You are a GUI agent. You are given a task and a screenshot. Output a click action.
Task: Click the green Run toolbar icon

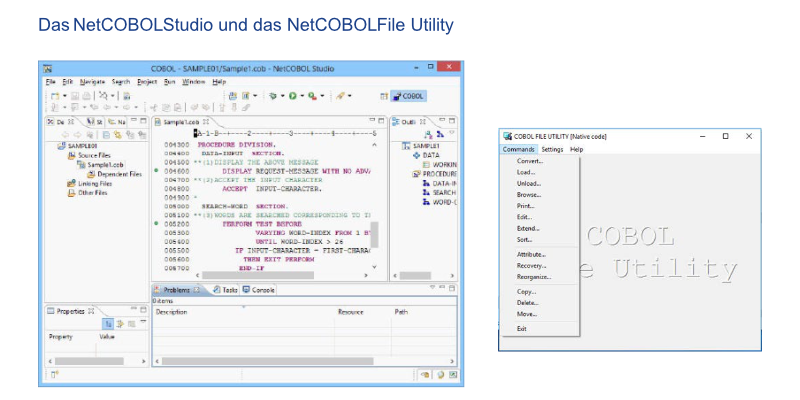pos(293,96)
